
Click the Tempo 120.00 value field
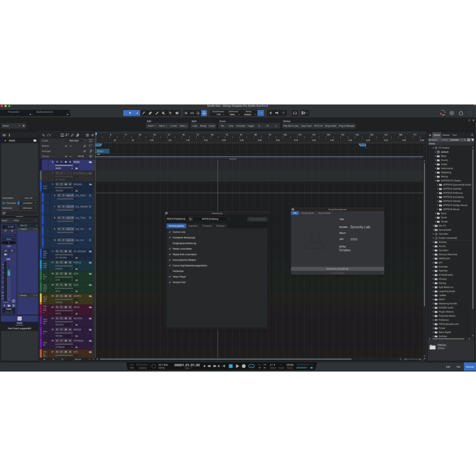coord(81,156)
